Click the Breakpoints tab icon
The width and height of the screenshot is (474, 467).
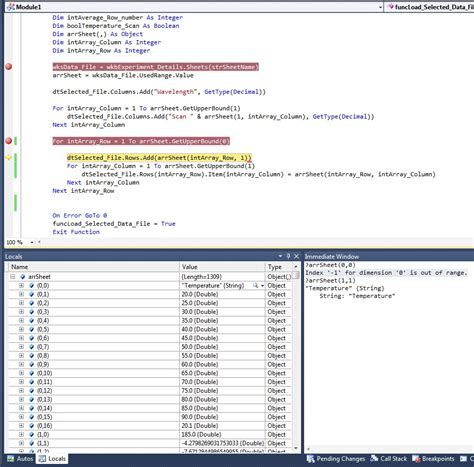click(x=416, y=459)
